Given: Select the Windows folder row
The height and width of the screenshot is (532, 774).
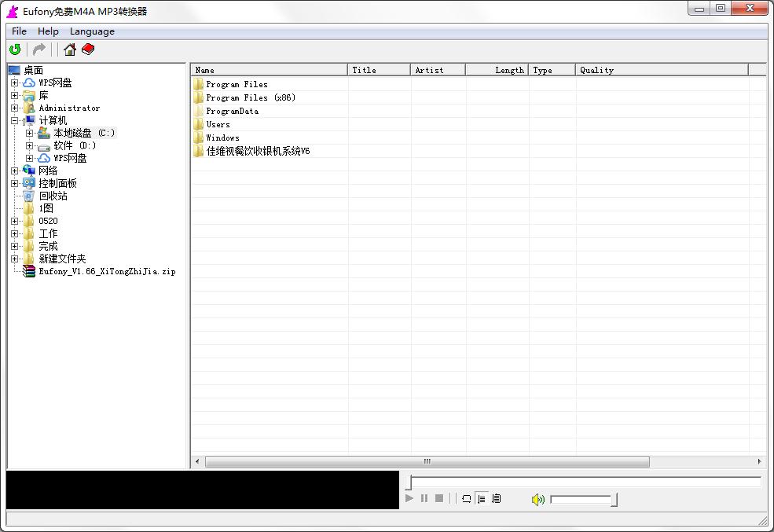Looking at the screenshot, I should [x=222, y=138].
